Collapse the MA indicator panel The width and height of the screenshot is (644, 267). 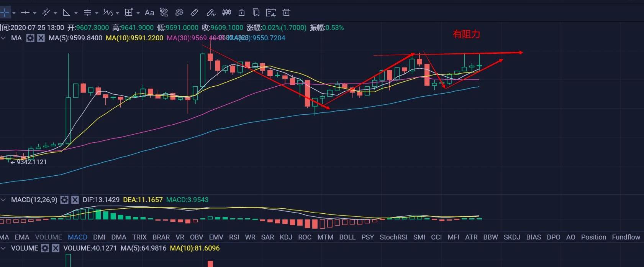[x=3, y=38]
